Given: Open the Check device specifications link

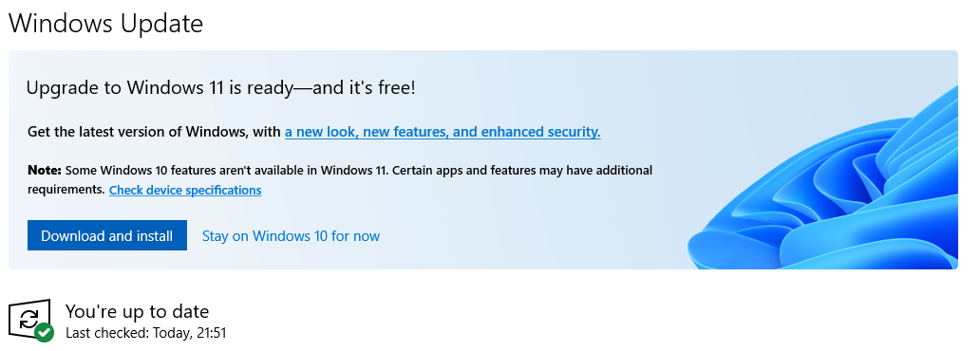Looking at the screenshot, I should coord(185,190).
